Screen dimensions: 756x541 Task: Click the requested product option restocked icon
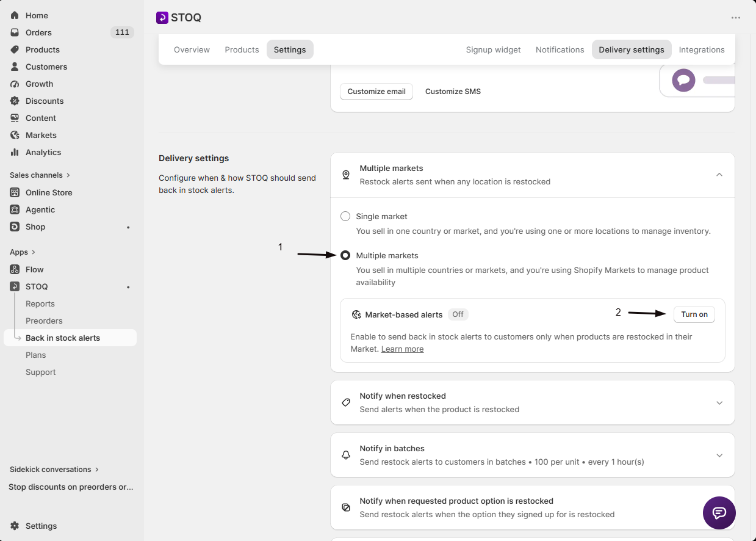[346, 507]
